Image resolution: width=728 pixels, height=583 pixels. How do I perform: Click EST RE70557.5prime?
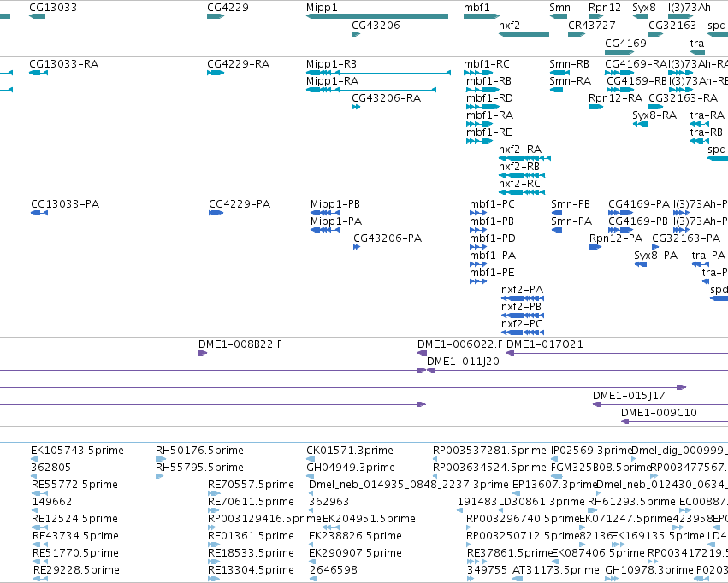(251, 485)
